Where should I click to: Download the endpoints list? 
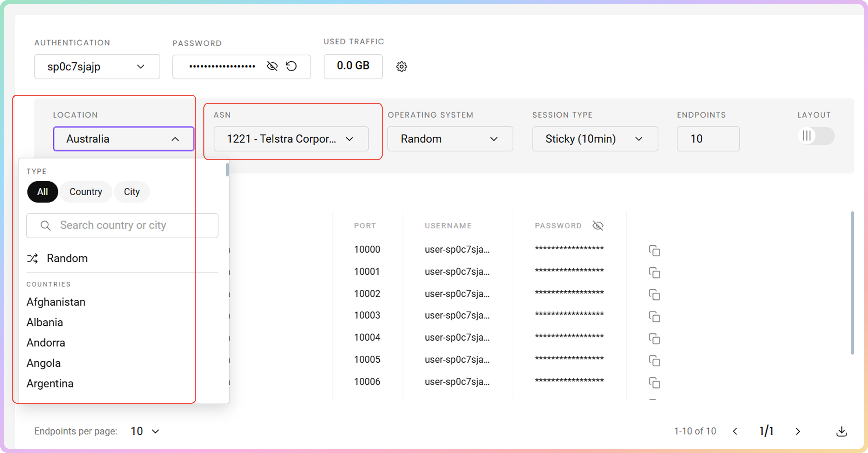(841, 431)
